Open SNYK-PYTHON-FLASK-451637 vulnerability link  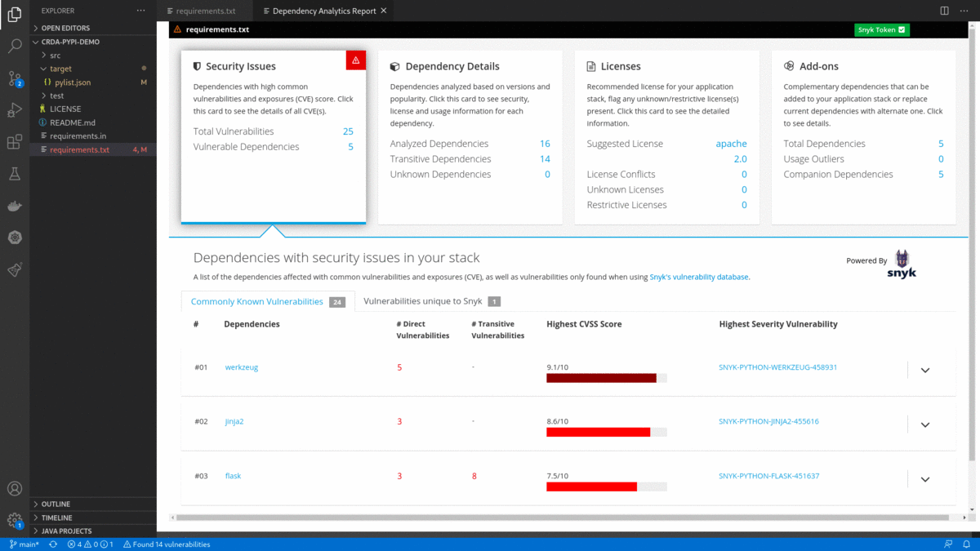point(768,476)
